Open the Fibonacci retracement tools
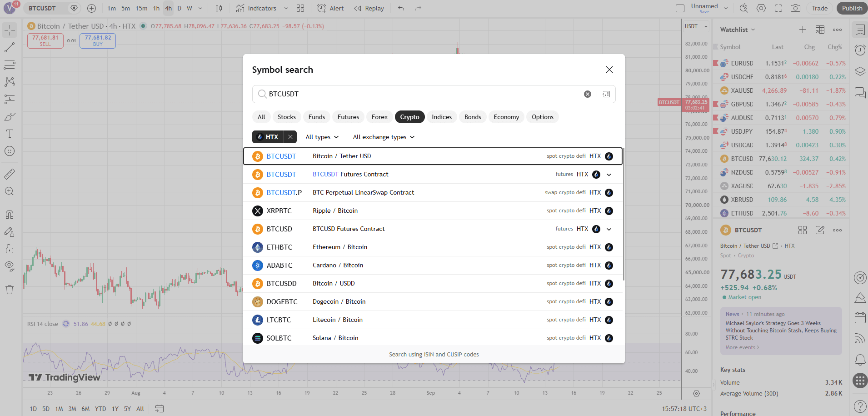868x416 pixels. (10, 65)
